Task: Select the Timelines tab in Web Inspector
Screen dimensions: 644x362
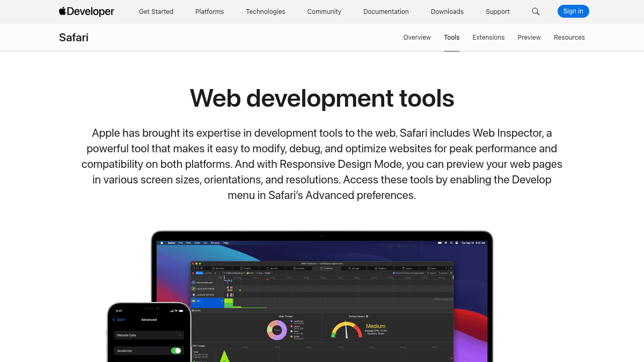Action: point(326,268)
